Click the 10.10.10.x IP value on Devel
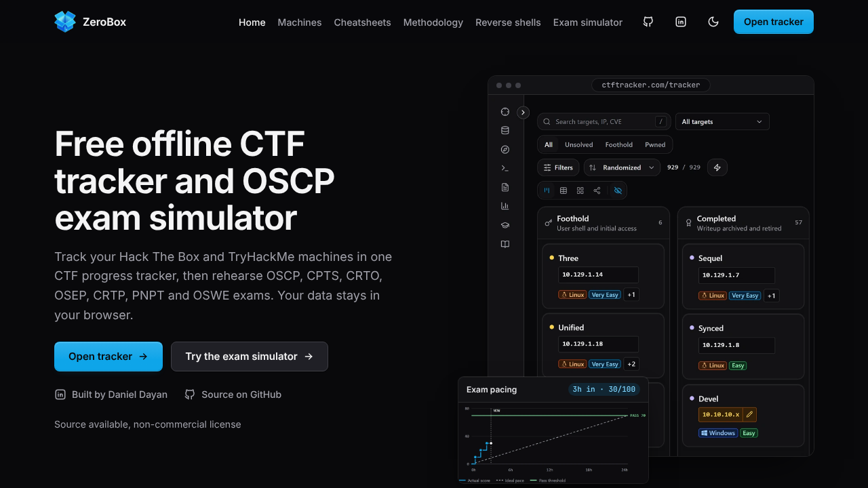 (720, 414)
